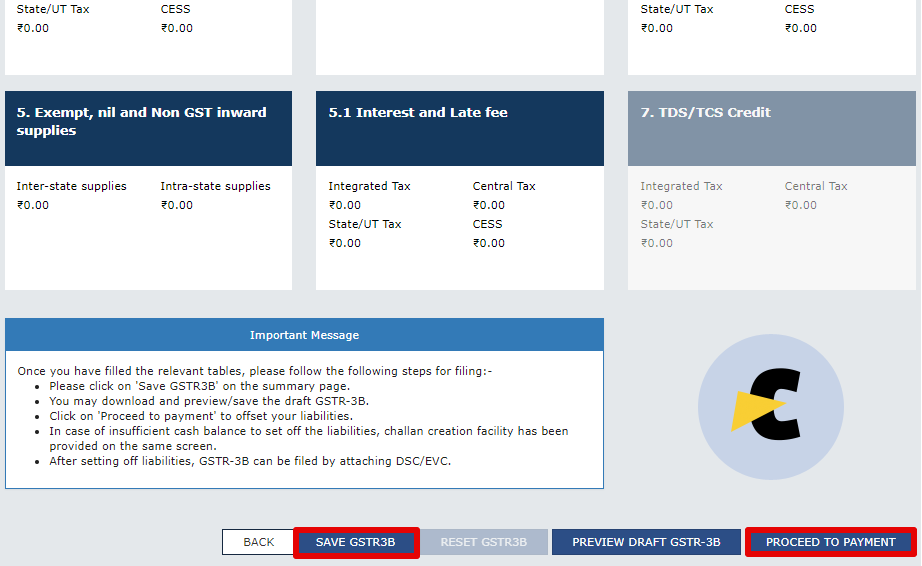The height and width of the screenshot is (566, 922).
Task: Click Central Tax value under Interest and Late fee
Action: pyautogui.click(x=489, y=205)
